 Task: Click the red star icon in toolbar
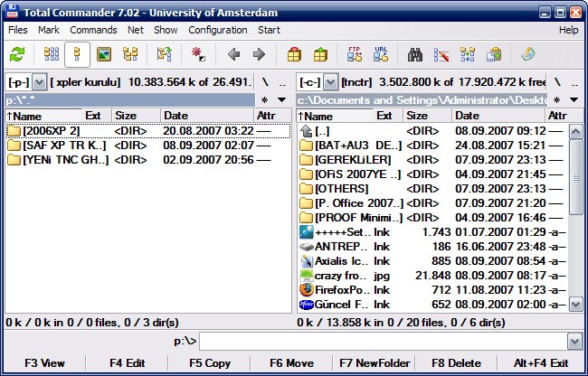pyautogui.click(x=198, y=54)
